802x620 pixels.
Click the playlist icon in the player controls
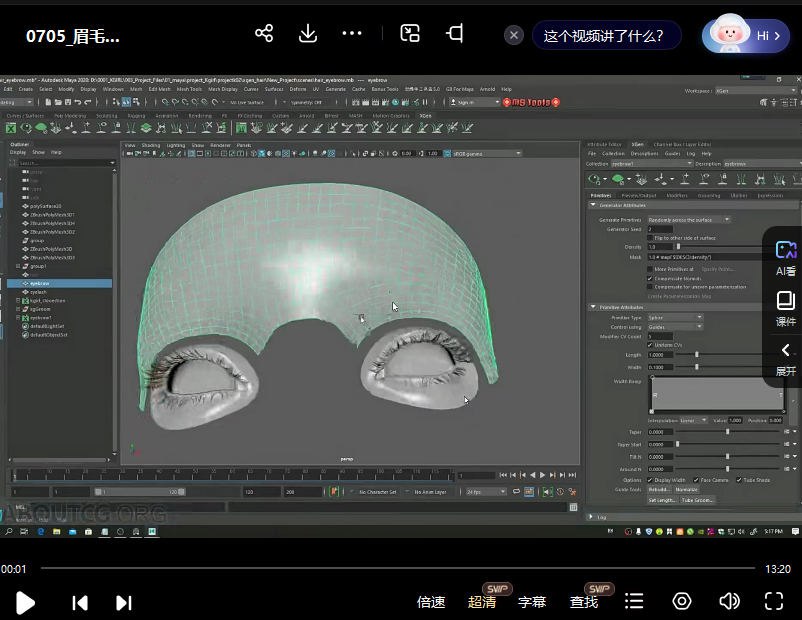(x=634, y=602)
